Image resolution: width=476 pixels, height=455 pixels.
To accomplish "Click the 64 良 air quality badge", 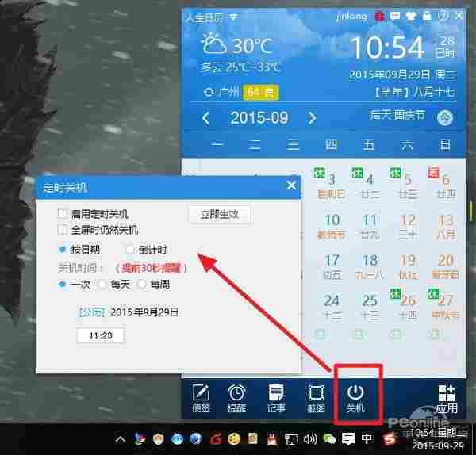I will 261,92.
